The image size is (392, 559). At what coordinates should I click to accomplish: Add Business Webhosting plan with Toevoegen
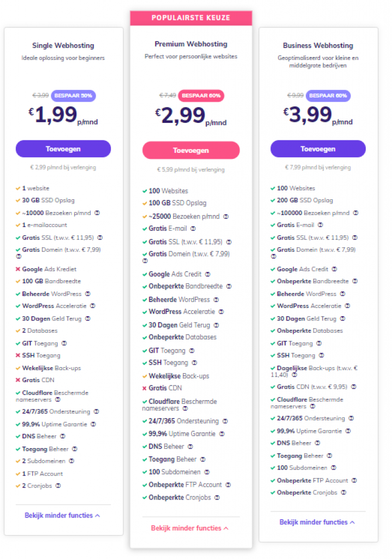pyautogui.click(x=318, y=148)
